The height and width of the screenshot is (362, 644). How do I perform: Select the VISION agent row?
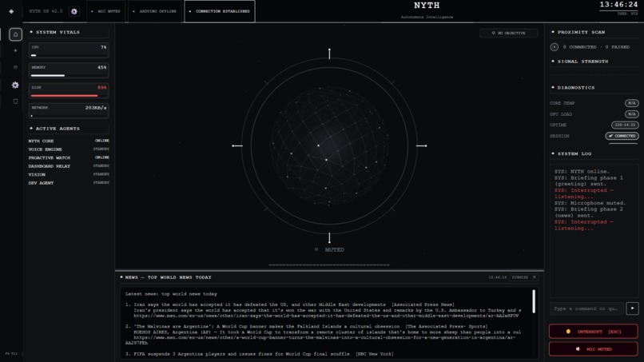click(69, 174)
